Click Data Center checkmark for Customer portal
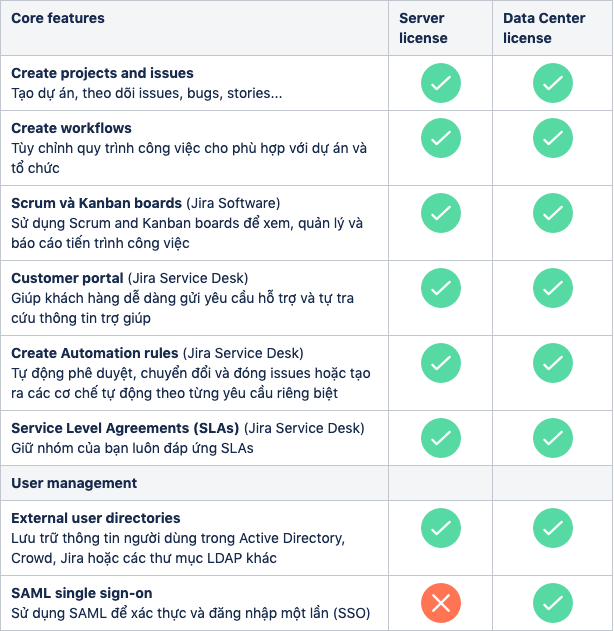This screenshot has height=631, width=614. 552,288
